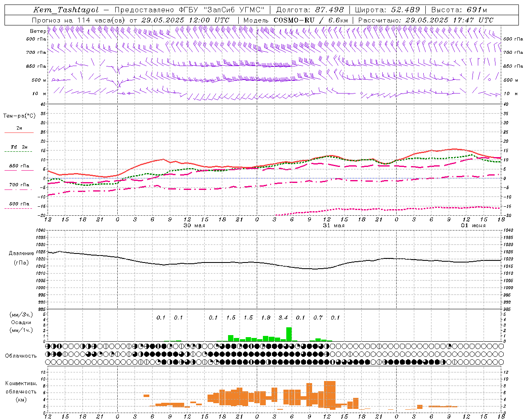This screenshot has width=525, height=420.
Task: Click the '700 гПа' temperature legend entry
Action: (19, 185)
